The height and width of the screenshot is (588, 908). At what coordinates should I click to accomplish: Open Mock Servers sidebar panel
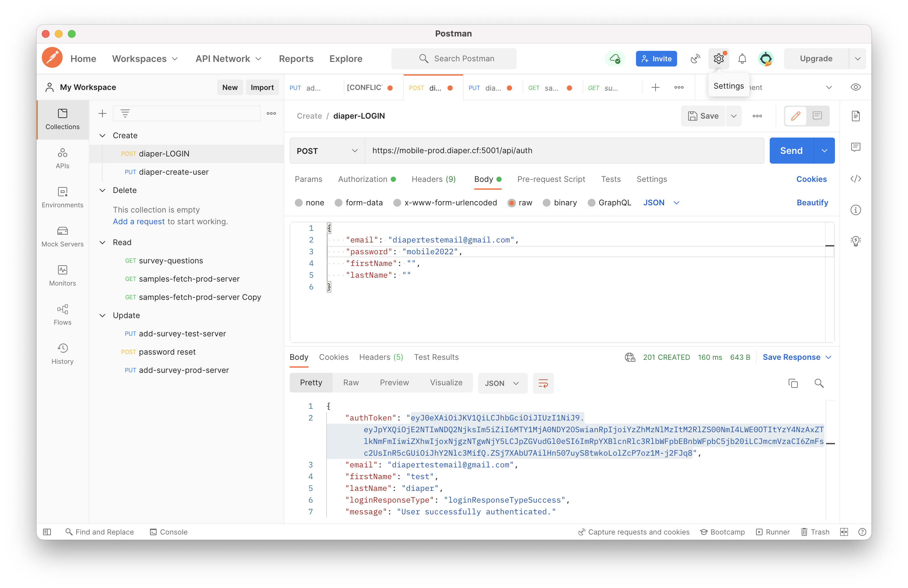[x=63, y=236]
